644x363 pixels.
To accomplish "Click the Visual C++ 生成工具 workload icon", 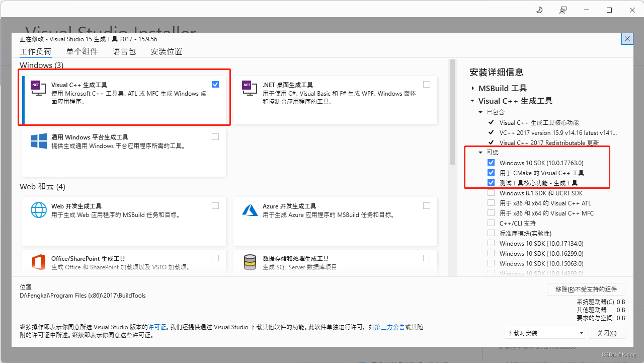I will [x=38, y=88].
